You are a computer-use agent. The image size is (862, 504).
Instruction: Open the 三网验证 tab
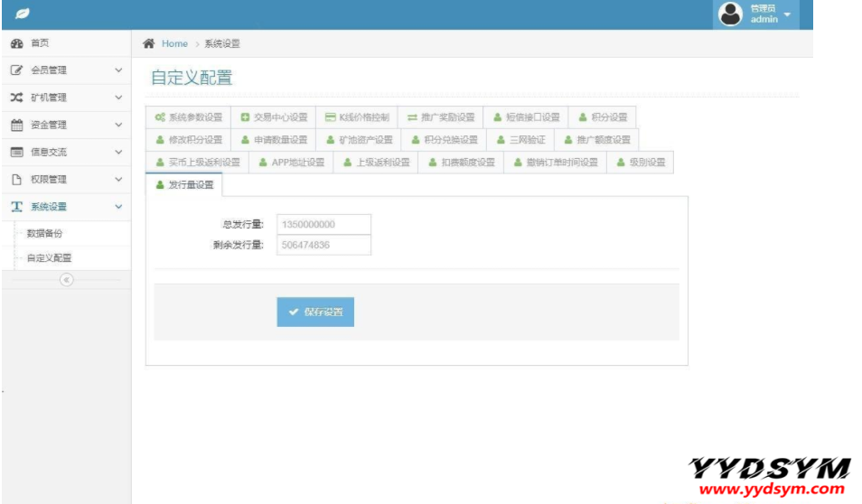pos(520,140)
